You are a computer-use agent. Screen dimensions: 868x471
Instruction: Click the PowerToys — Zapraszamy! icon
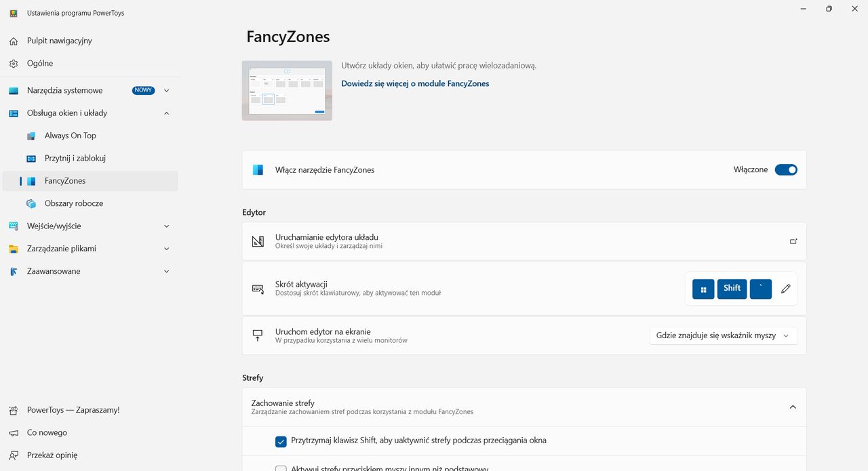(x=14, y=411)
